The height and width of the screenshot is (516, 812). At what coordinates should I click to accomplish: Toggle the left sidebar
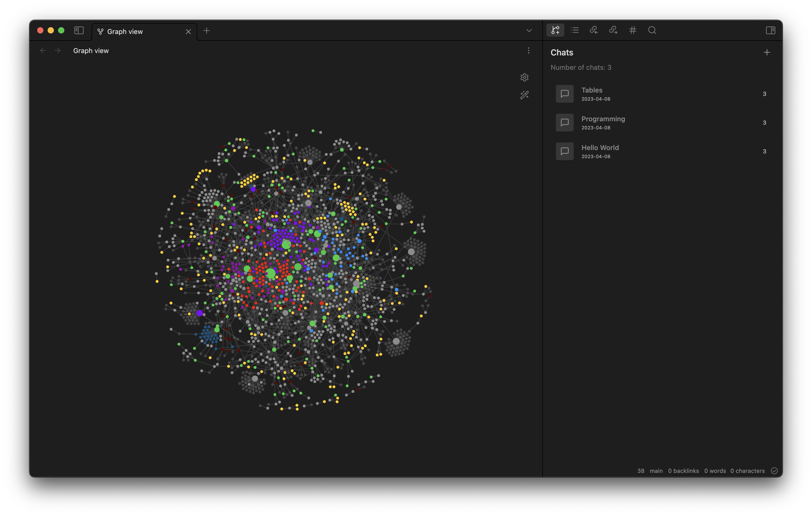pos(79,30)
